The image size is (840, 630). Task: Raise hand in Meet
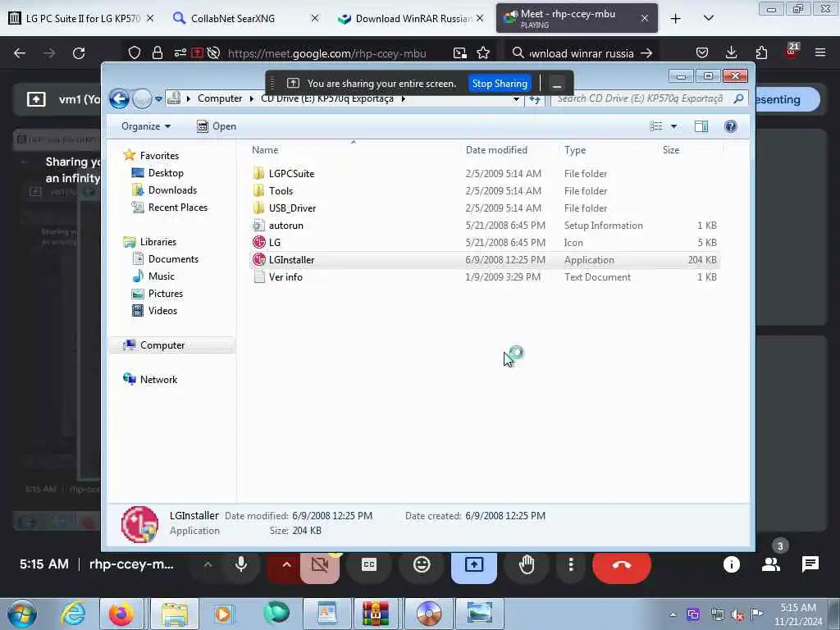pyautogui.click(x=527, y=564)
